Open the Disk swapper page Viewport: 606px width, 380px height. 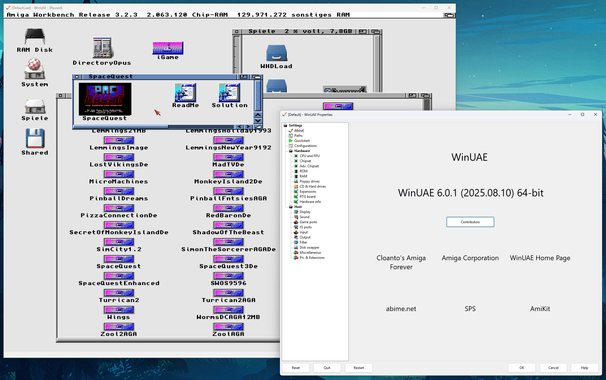pos(309,247)
